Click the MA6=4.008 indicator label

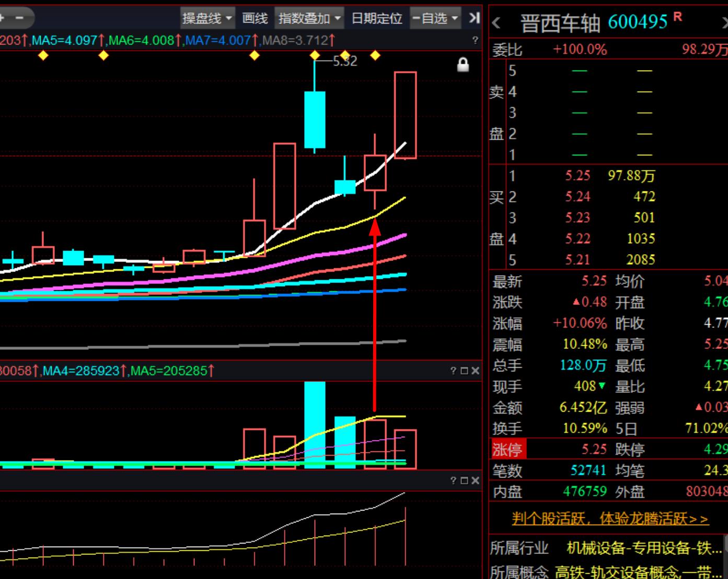pyautogui.click(x=145, y=40)
